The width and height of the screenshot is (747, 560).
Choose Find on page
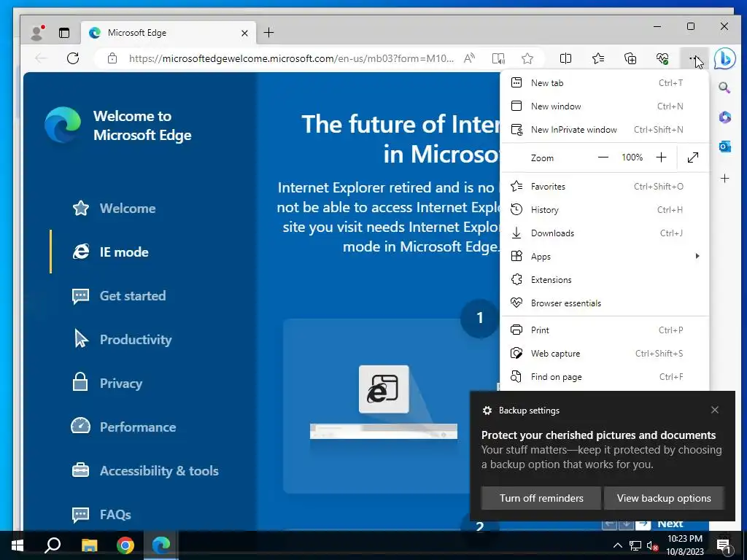pos(605,377)
